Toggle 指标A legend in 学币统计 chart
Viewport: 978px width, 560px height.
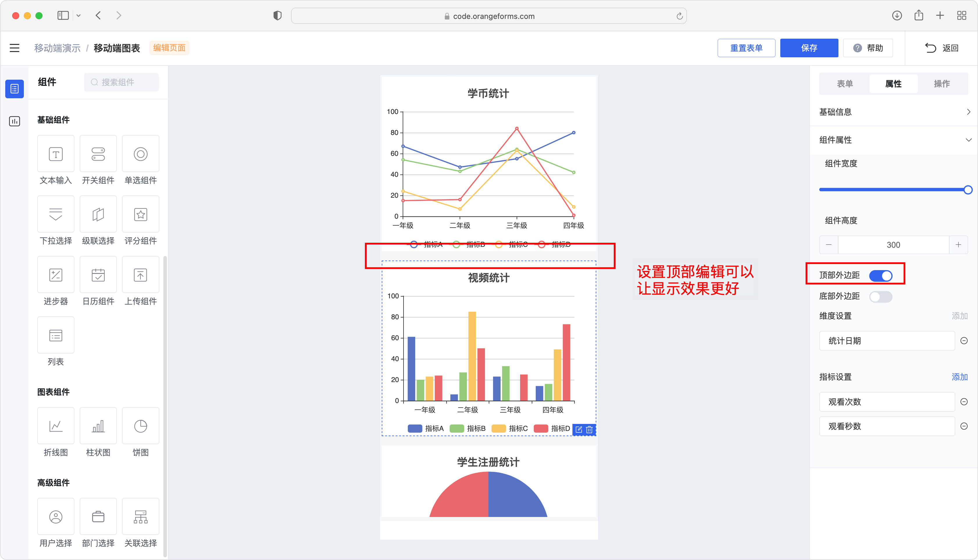tap(425, 244)
